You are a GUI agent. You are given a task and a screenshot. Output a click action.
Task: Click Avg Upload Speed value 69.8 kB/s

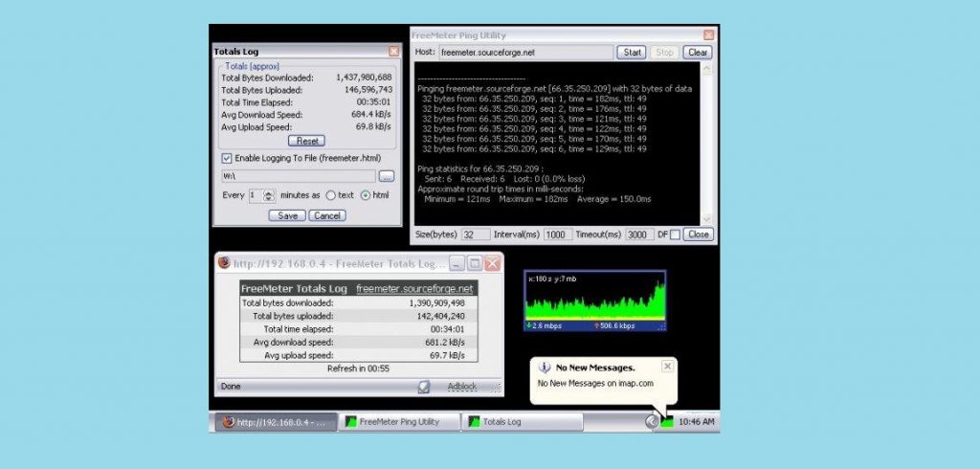point(374,127)
